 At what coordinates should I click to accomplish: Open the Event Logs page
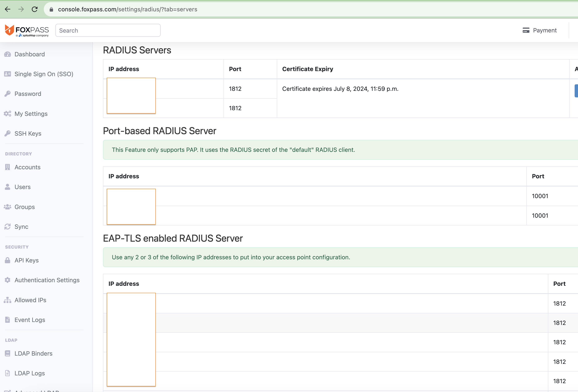(x=30, y=320)
